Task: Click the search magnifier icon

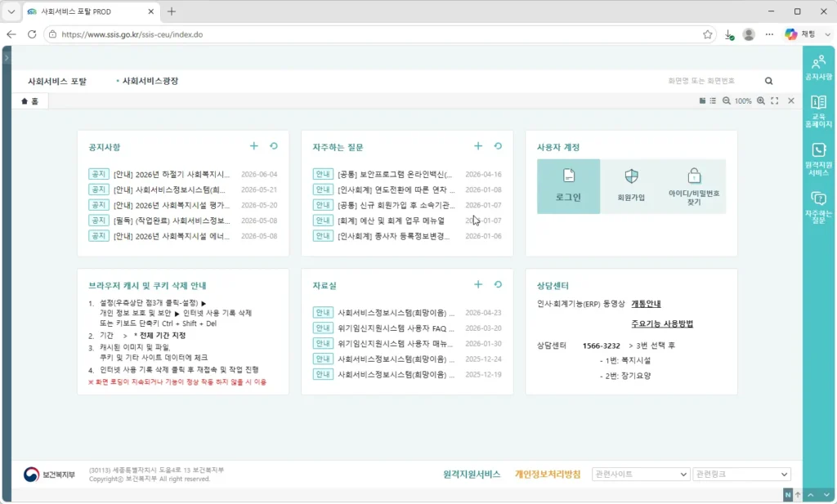Action: (768, 81)
